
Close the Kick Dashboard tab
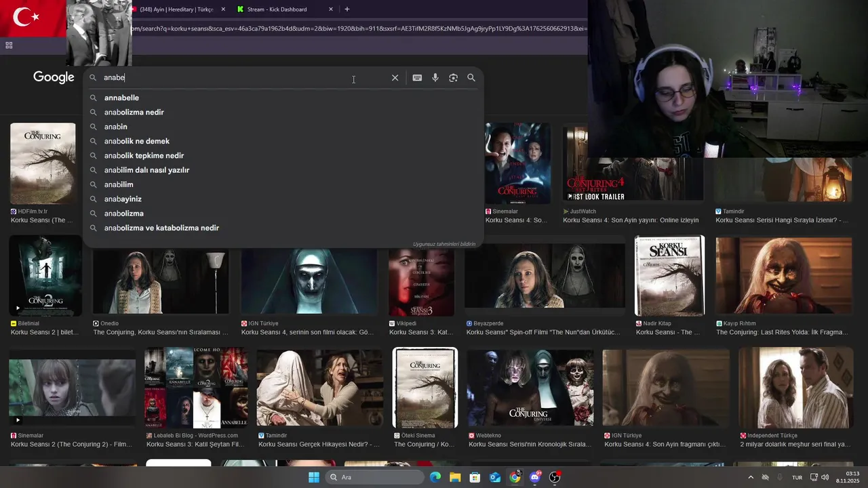point(331,9)
